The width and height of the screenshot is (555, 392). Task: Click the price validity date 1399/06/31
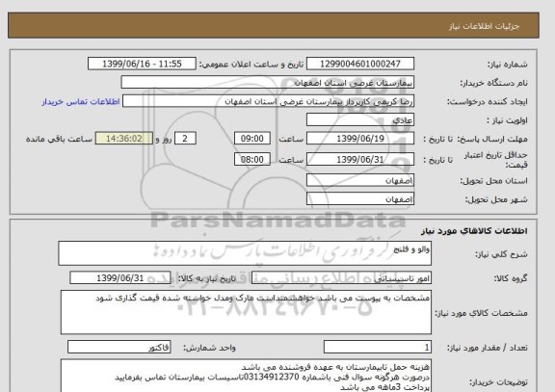[360, 159]
